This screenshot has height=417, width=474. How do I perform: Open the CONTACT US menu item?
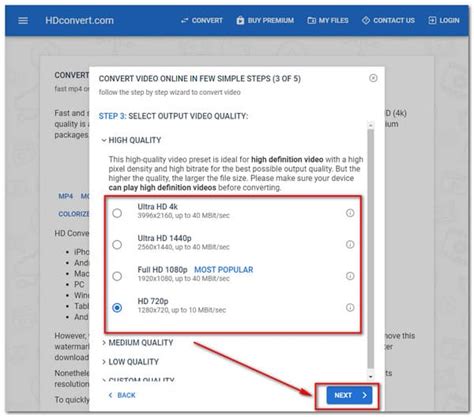coord(388,21)
